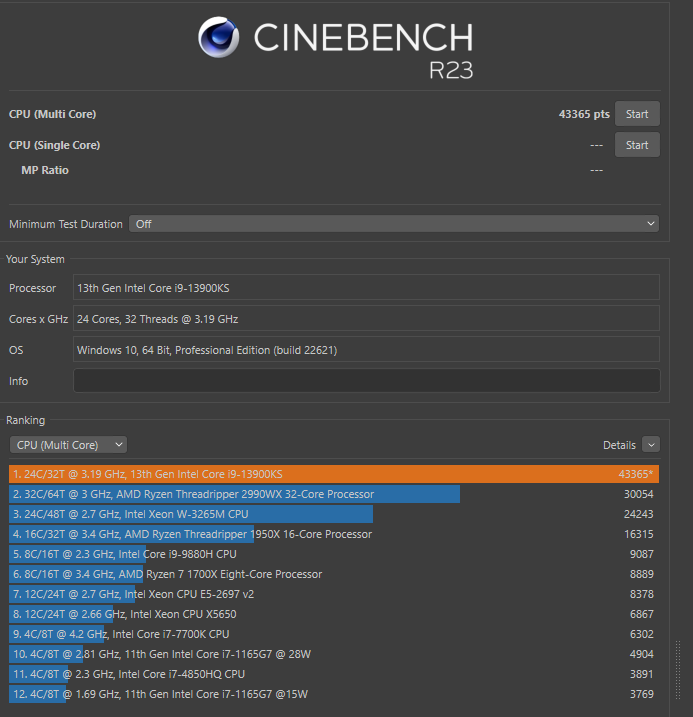Image resolution: width=693 pixels, height=717 pixels.
Task: Expand the Details arrow button
Action: coord(651,445)
